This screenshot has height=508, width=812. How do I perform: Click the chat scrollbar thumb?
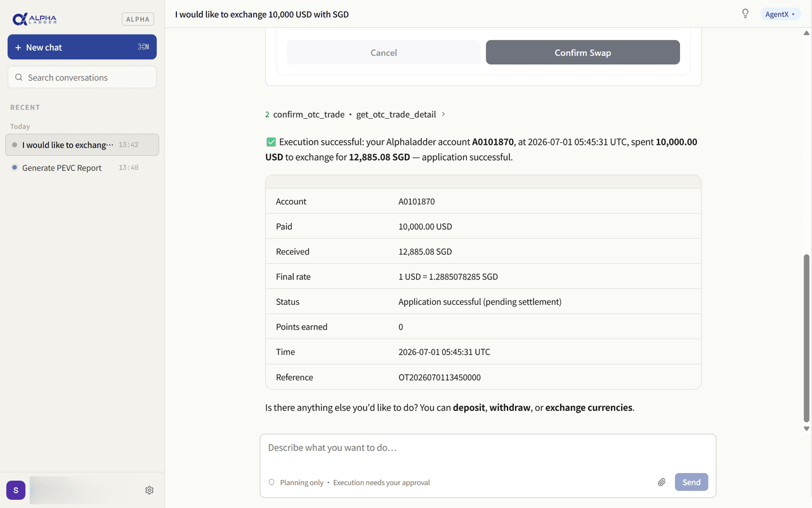pos(807,338)
